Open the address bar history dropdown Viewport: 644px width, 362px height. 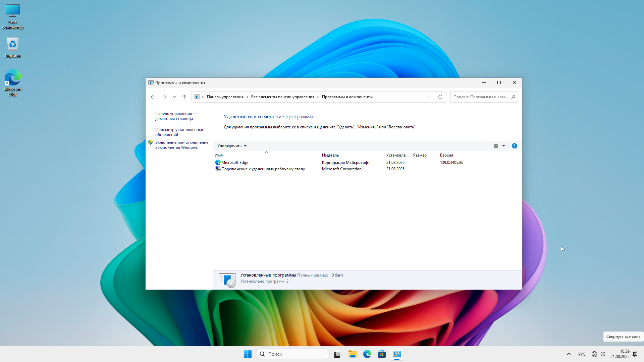click(429, 97)
